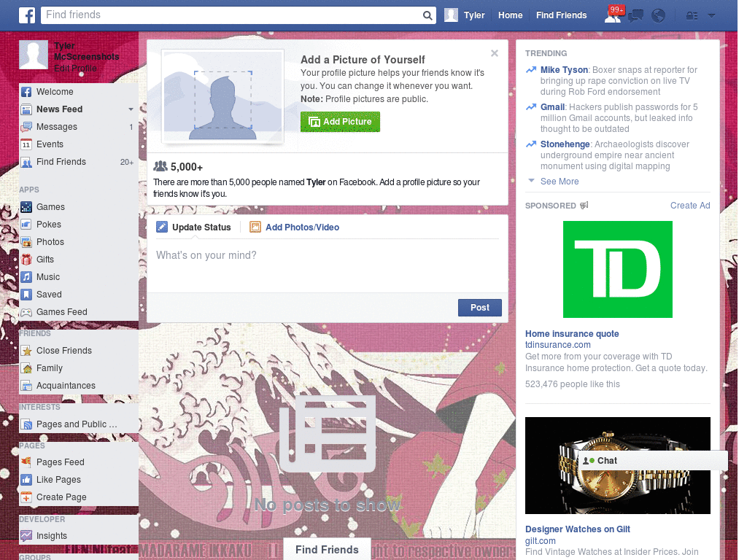Open the account menu dropdown arrow
This screenshot has width=747, height=560.
tap(712, 16)
